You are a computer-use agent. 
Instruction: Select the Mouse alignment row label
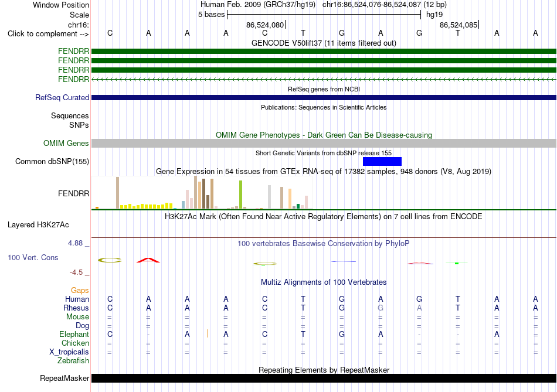pos(77,317)
